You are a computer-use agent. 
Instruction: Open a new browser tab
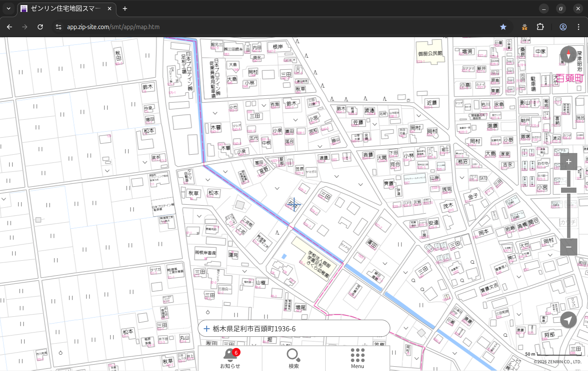(125, 9)
